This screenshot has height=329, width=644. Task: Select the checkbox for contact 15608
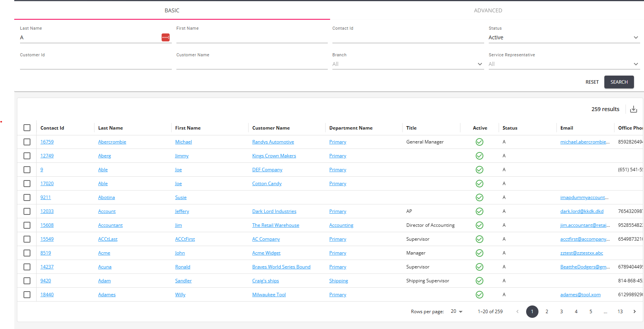(x=27, y=225)
